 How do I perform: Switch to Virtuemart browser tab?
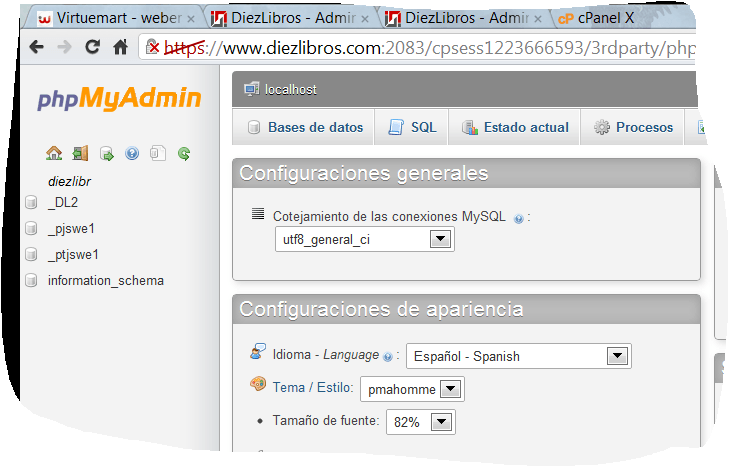pyautogui.click(x=114, y=18)
